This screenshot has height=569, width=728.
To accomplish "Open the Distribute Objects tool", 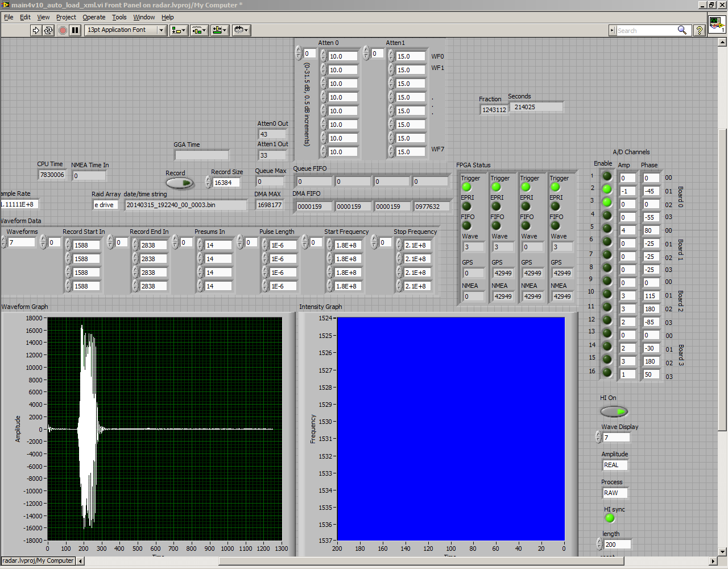I will [x=199, y=30].
